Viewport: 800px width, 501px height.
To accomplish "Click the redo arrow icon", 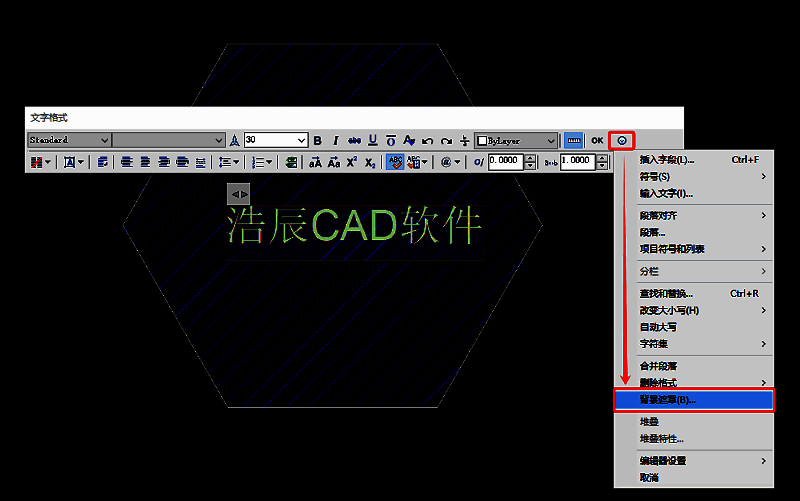I will (x=446, y=141).
